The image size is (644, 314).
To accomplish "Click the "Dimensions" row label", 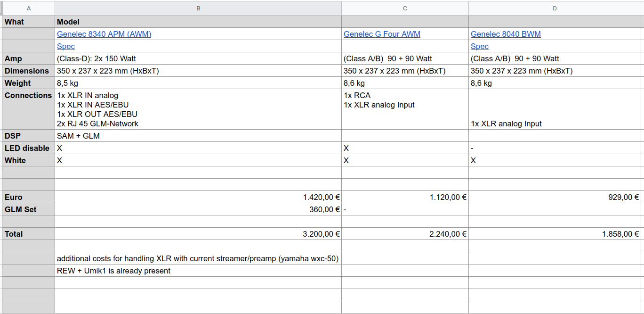I will [x=29, y=71].
